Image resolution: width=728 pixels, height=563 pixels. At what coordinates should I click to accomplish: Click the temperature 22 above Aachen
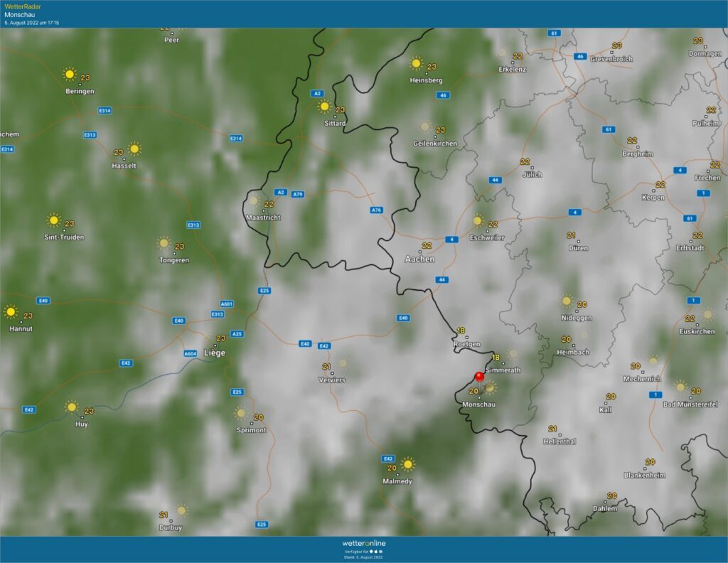pyautogui.click(x=427, y=245)
